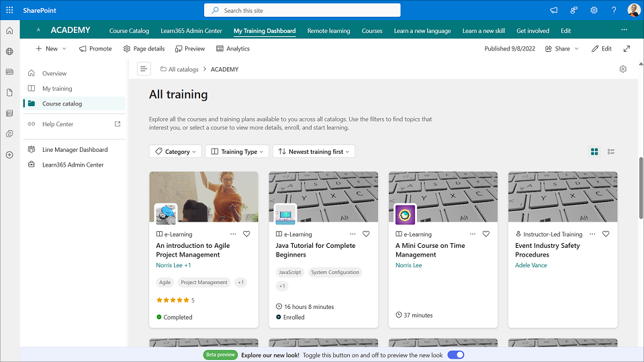The image size is (644, 362).
Task: Toggle the new look preview switch
Action: click(x=456, y=355)
